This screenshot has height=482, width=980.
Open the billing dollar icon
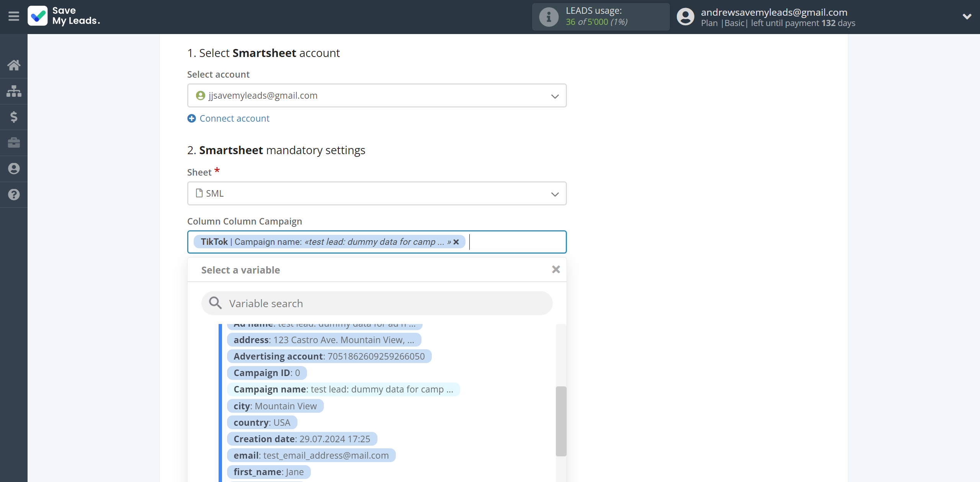pos(14,117)
